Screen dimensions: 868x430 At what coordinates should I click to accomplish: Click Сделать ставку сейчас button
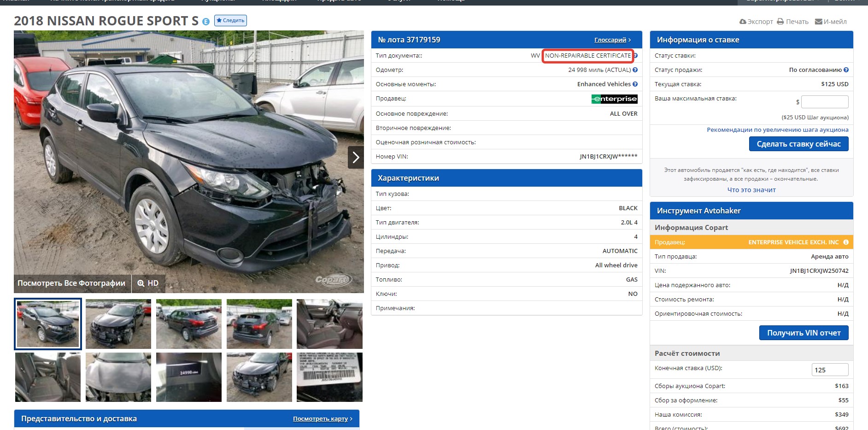[x=799, y=144]
